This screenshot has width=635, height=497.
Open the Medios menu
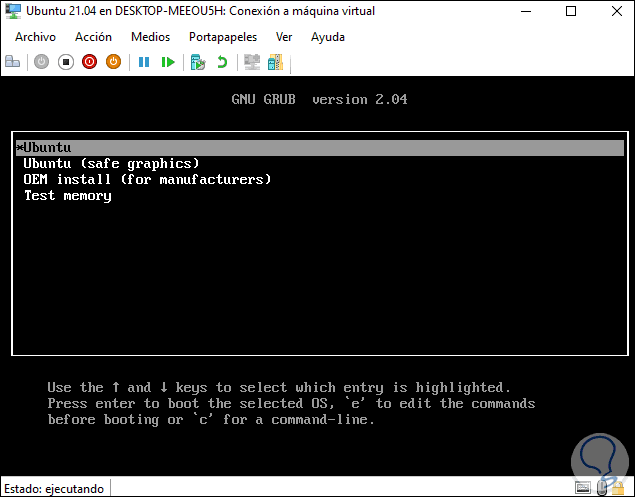tap(150, 37)
